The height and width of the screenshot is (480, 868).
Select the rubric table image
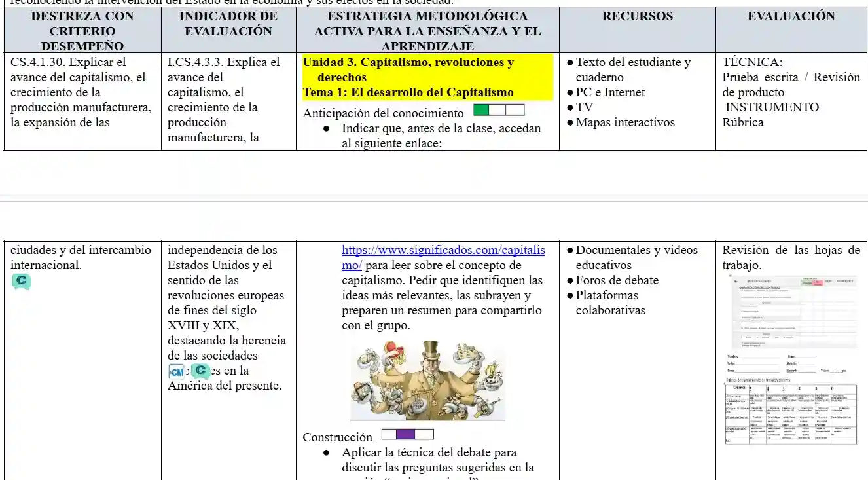(791, 413)
